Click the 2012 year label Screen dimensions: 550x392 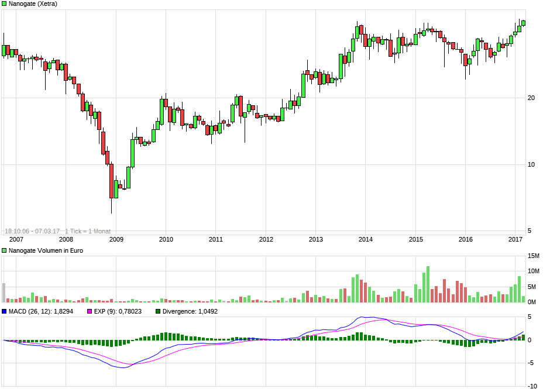[266, 239]
